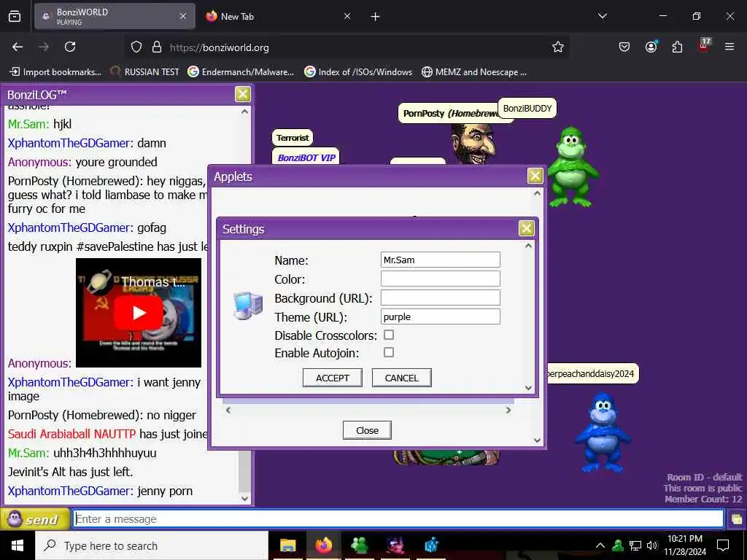
Task: Reload the BonziWORLD page
Action: pos(70,47)
